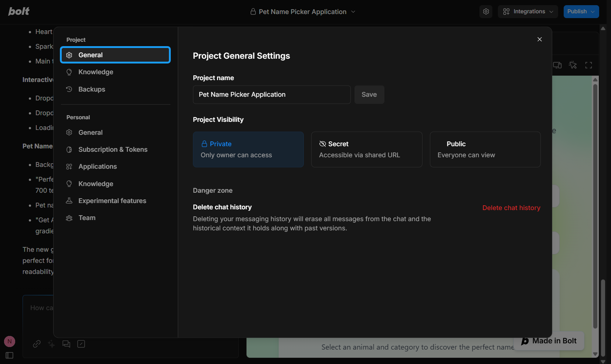The width and height of the screenshot is (611, 364).
Task: Open Backups section
Action: pos(115,89)
